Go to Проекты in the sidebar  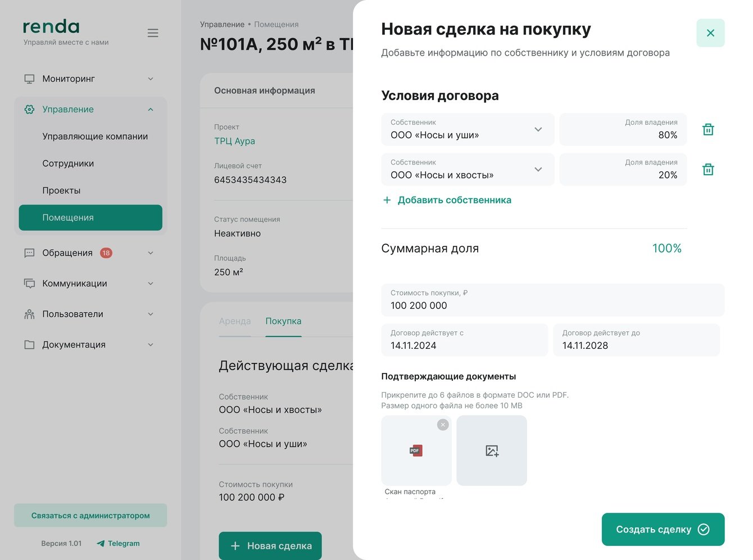pyautogui.click(x=61, y=190)
